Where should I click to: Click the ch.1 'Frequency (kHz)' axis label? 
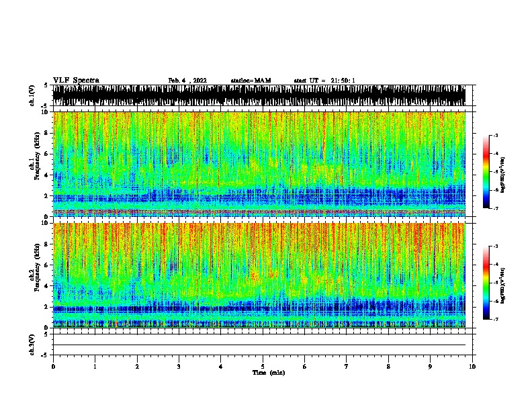[x=37, y=156]
